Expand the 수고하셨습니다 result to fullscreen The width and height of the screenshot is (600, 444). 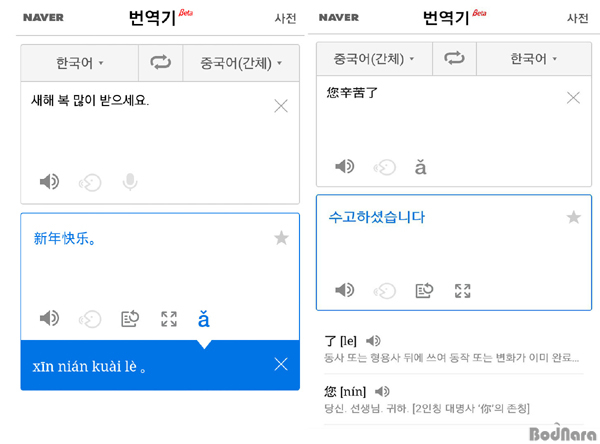pyautogui.click(x=462, y=290)
